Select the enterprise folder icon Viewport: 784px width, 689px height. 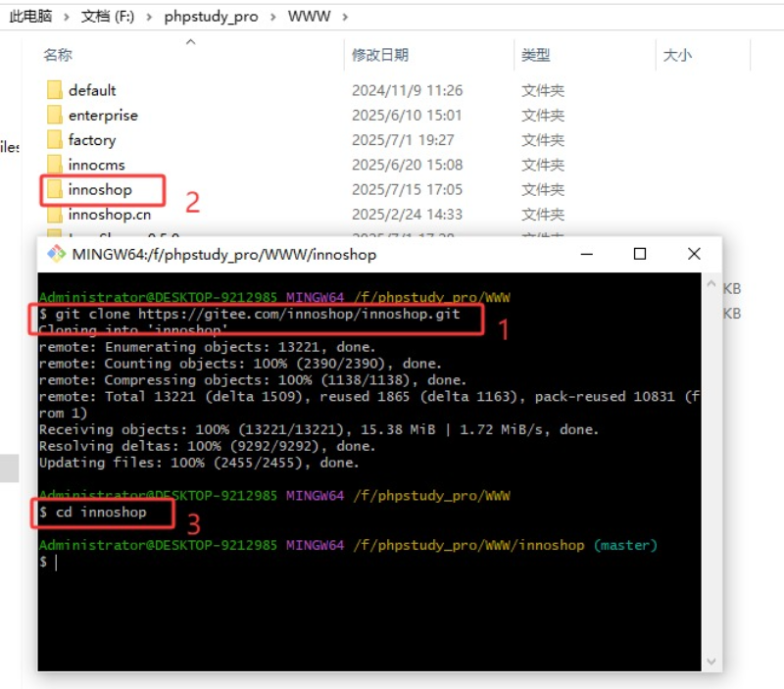coord(55,115)
